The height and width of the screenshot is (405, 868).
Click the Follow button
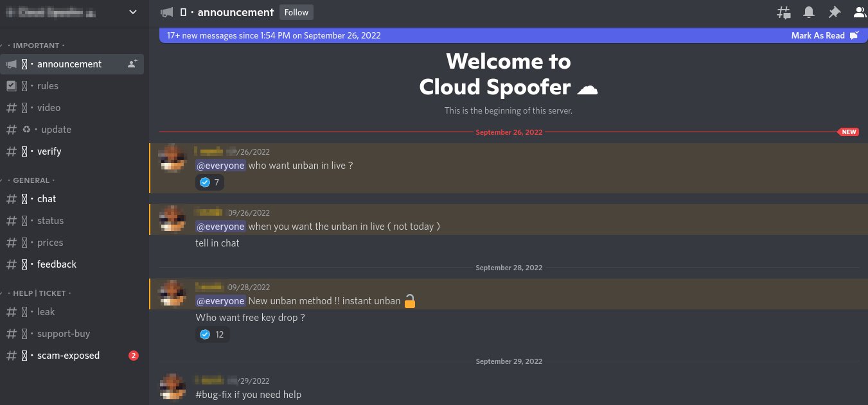296,12
